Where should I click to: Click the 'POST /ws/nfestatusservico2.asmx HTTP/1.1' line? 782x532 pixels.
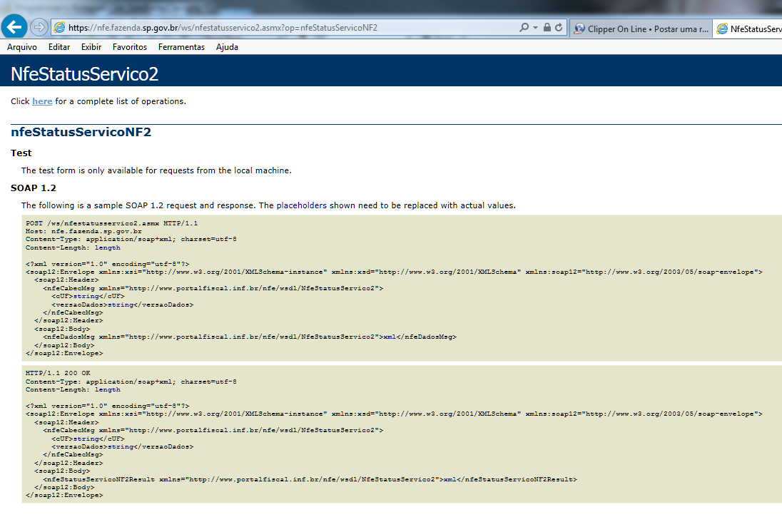coord(112,223)
